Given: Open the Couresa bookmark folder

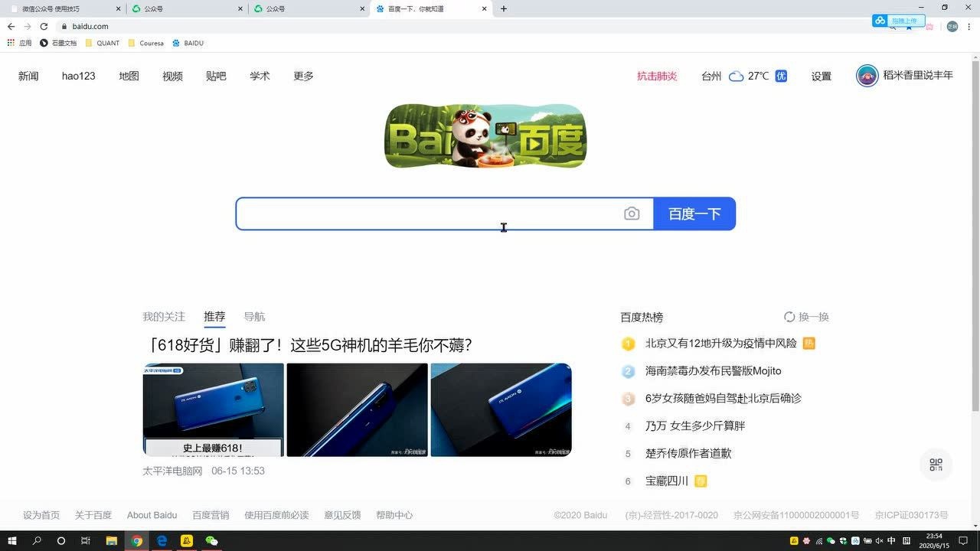Looking at the screenshot, I should [145, 43].
